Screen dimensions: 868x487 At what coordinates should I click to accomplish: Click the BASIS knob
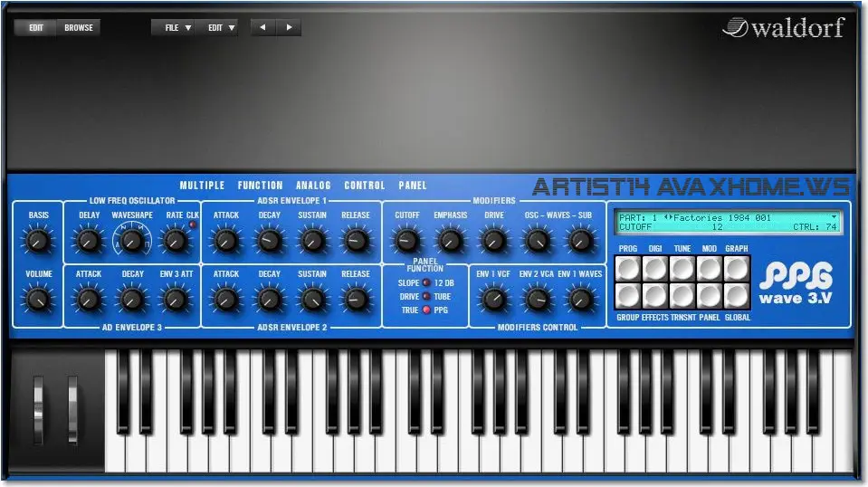coord(38,241)
